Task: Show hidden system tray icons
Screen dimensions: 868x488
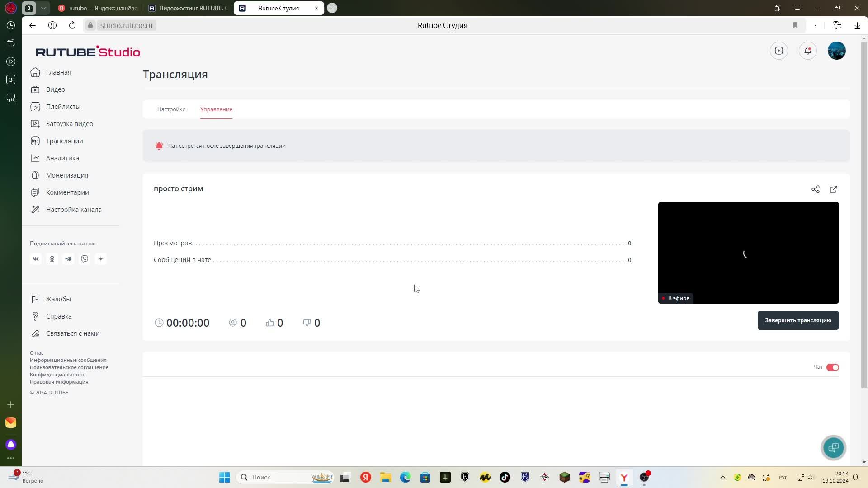Action: [722, 477]
